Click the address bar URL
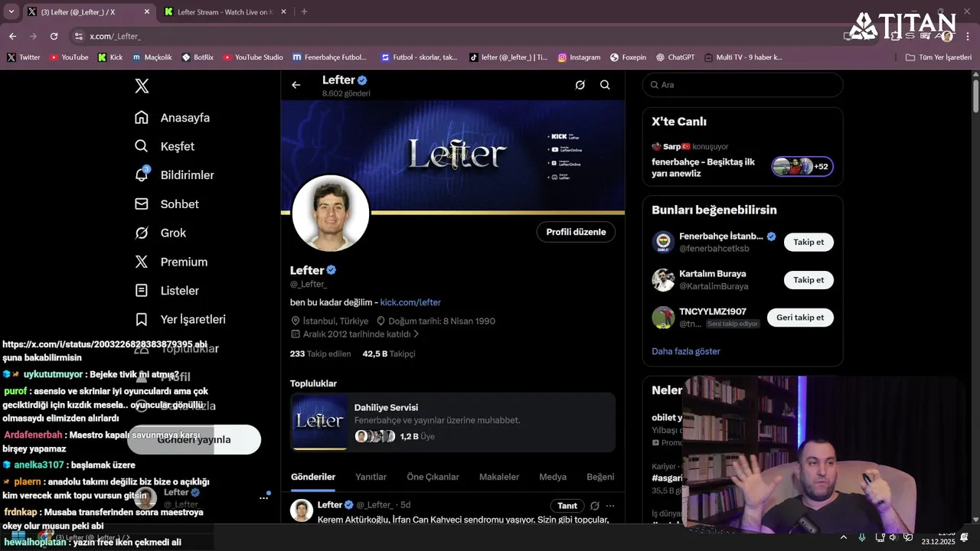Screen dimensions: 980x551 coord(115,36)
